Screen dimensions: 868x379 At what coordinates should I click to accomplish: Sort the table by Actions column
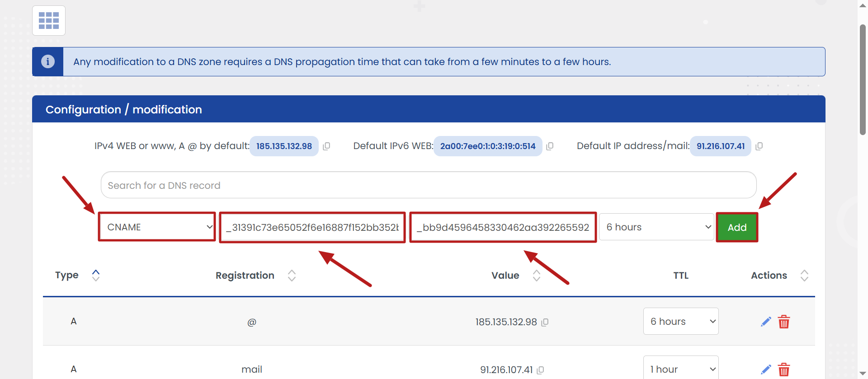point(804,276)
